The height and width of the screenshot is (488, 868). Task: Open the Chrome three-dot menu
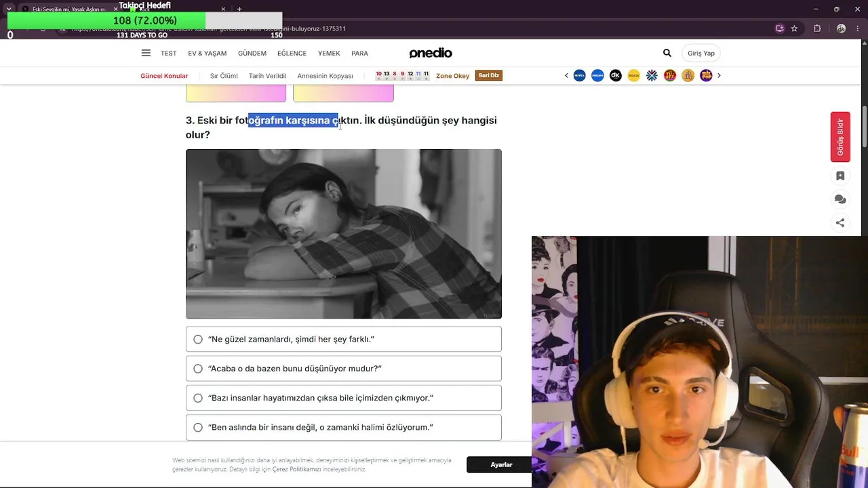pyautogui.click(x=859, y=28)
